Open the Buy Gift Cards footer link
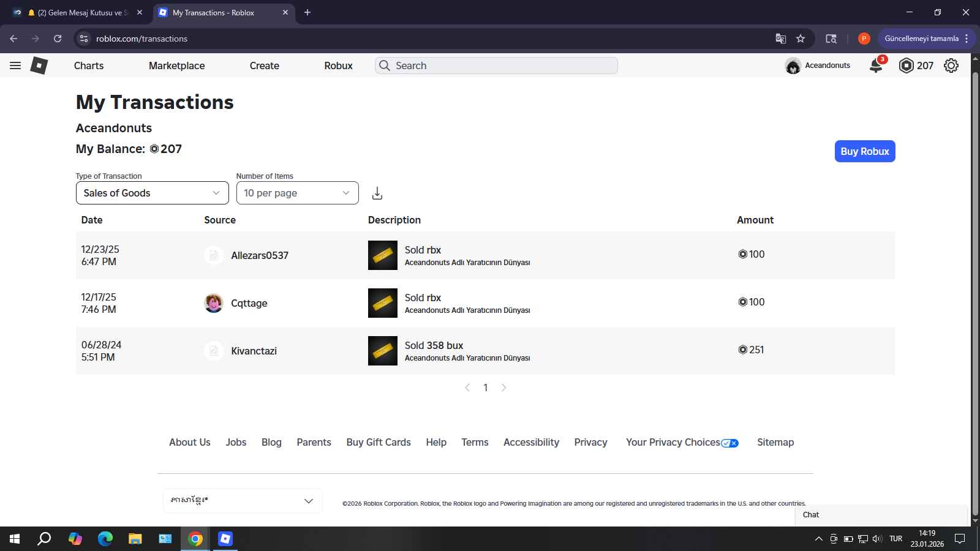 (x=379, y=442)
